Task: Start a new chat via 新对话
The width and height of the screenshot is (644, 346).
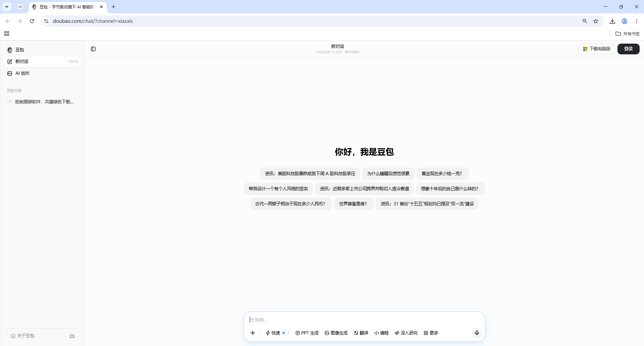Action: click(x=42, y=61)
